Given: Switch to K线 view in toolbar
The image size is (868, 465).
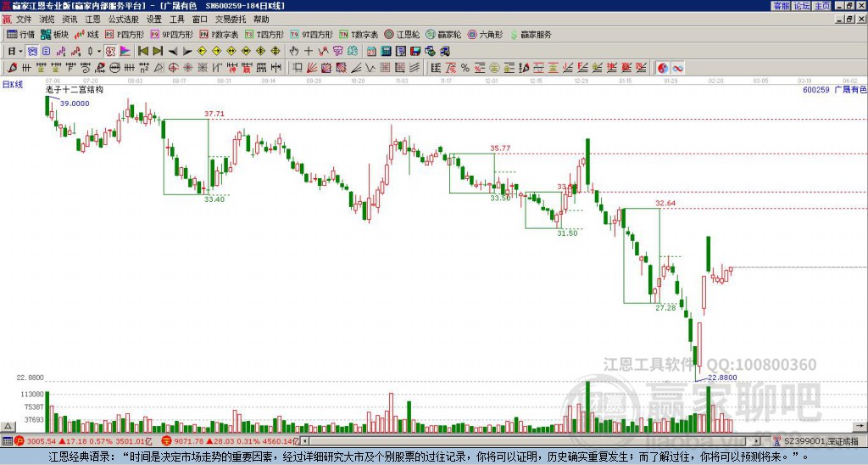Looking at the screenshot, I should [x=86, y=34].
